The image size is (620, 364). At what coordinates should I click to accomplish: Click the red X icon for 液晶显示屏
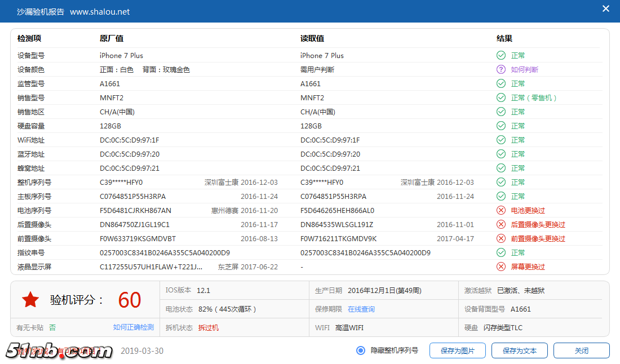pyautogui.click(x=501, y=267)
